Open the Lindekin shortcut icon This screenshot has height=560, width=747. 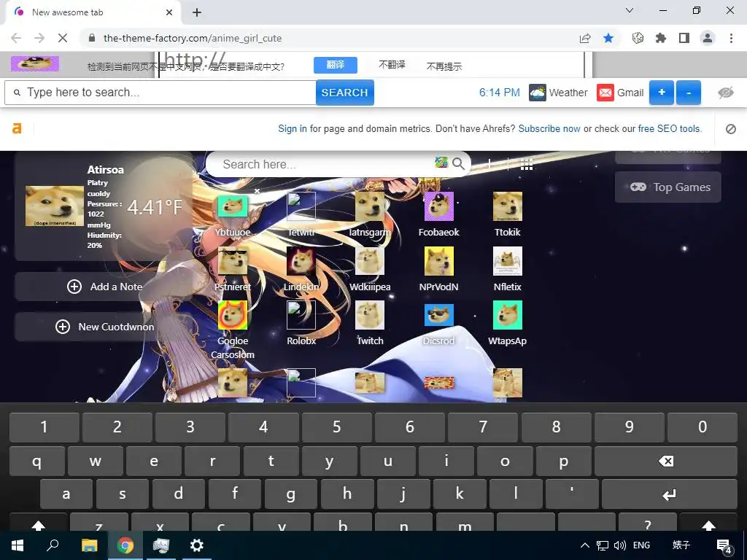(x=301, y=261)
